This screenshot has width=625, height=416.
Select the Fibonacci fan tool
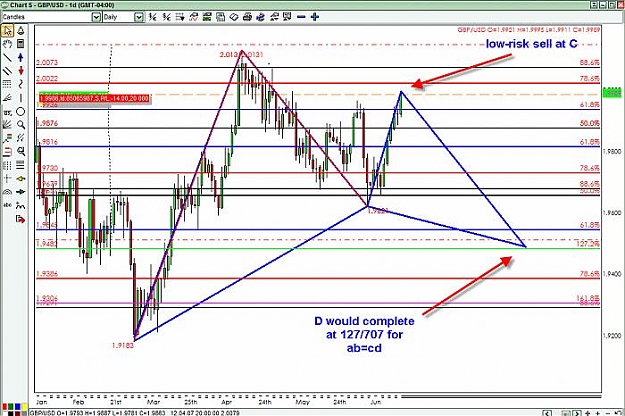click(x=8, y=98)
